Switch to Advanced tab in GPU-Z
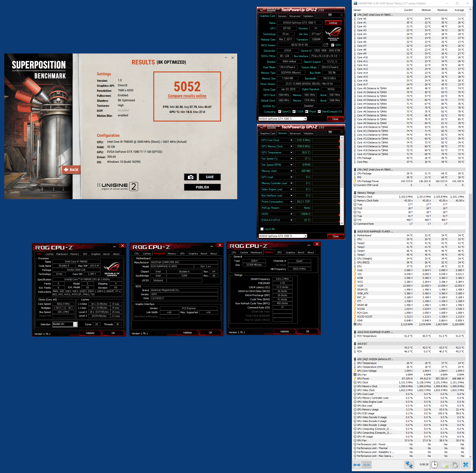Screen dimensions: 476x473 (x=295, y=16)
